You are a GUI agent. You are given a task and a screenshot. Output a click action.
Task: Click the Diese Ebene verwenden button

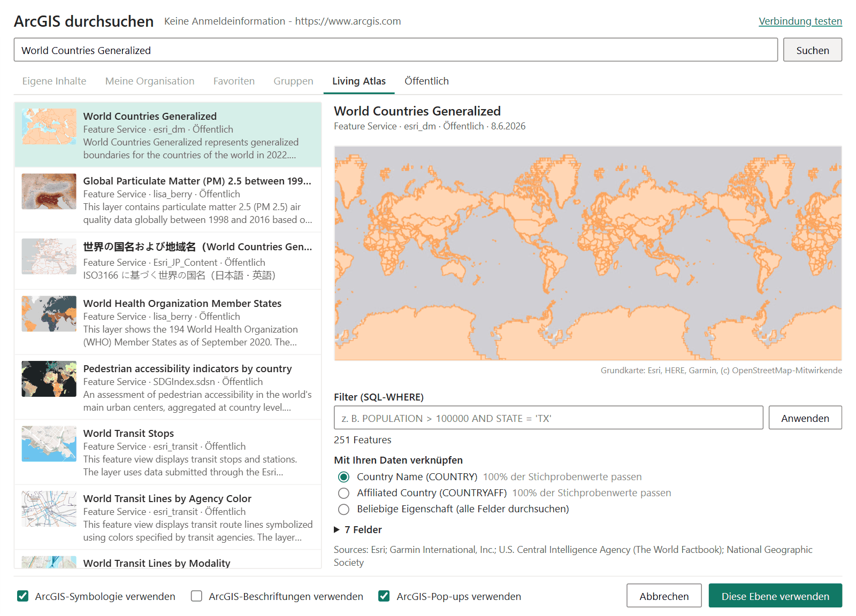775,596
